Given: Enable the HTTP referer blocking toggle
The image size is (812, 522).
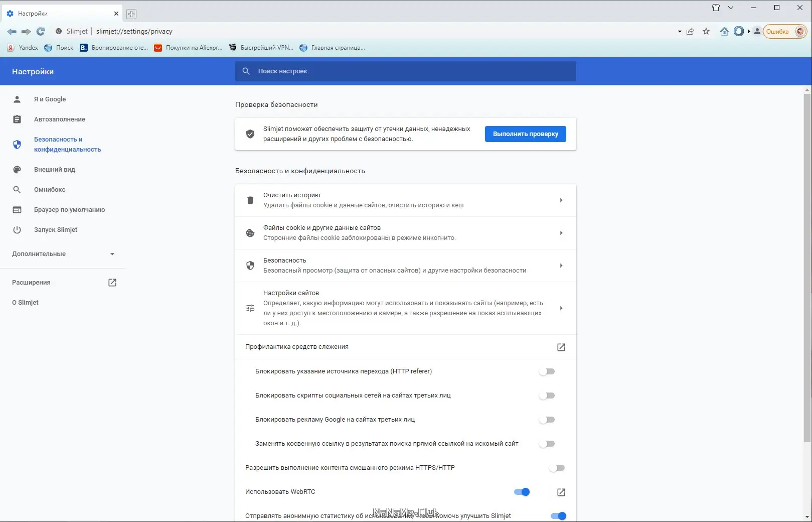Looking at the screenshot, I should (x=547, y=371).
